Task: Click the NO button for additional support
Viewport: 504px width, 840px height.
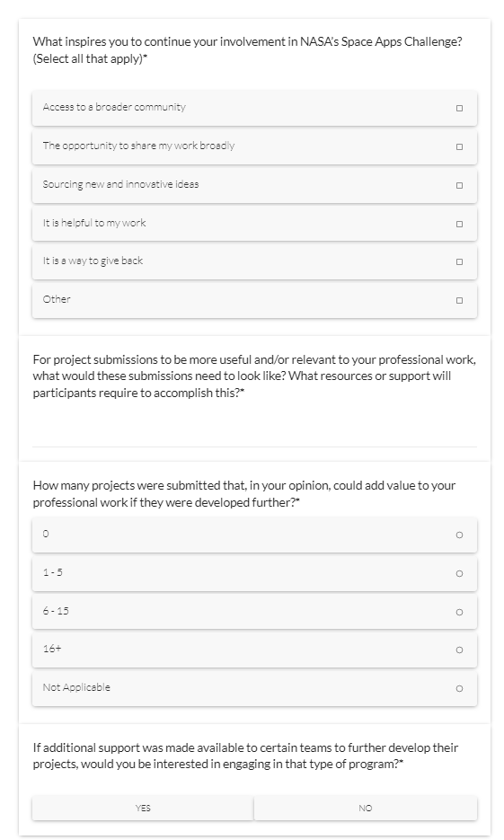Action: tap(366, 808)
